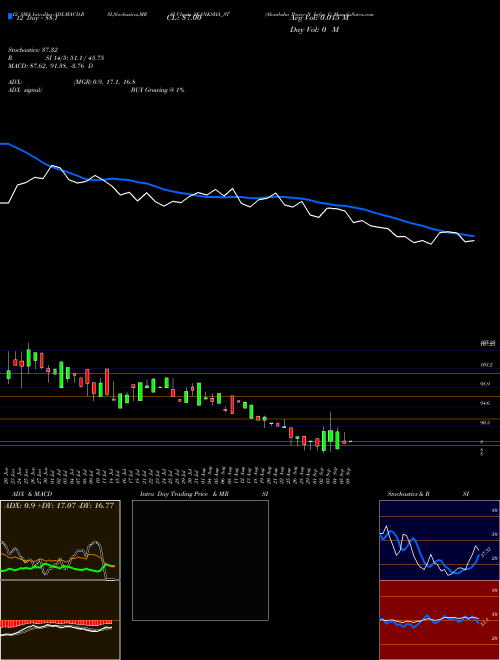Click the 'BUY Growing @ 1%' signal text
This screenshot has height=660, width=500.
pyautogui.click(x=157, y=90)
